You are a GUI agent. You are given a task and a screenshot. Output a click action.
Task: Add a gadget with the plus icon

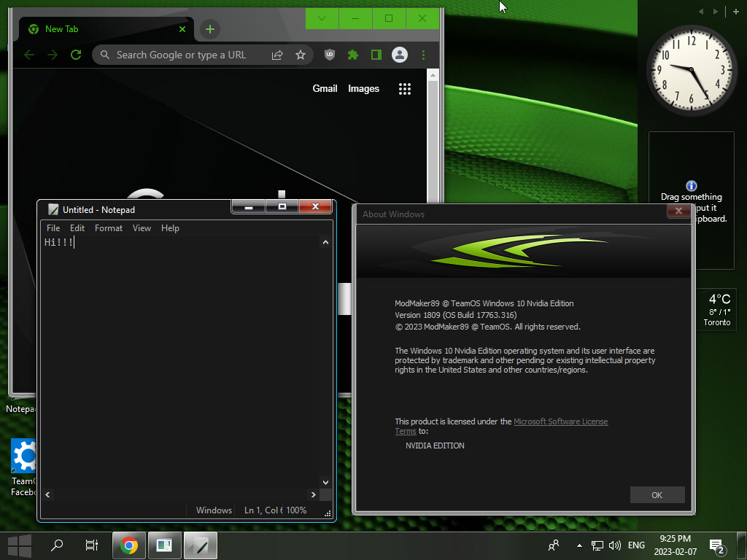736,12
